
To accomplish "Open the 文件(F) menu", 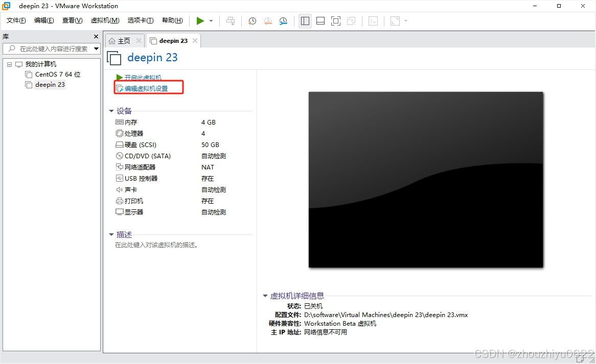I will [16, 20].
